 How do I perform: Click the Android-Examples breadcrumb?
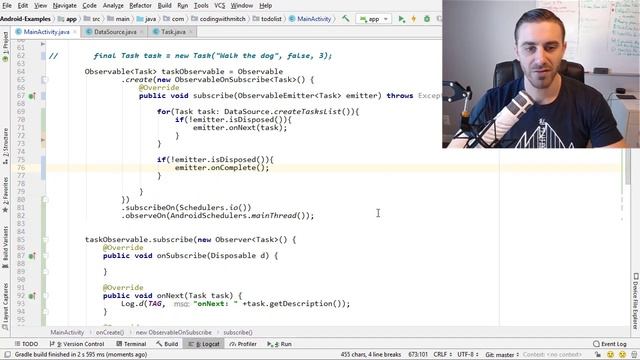coord(25,19)
